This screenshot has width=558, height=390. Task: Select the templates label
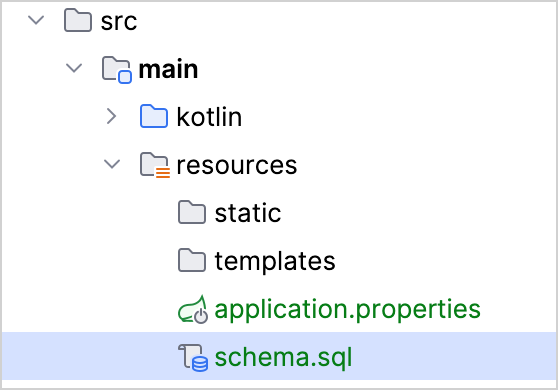275,262
